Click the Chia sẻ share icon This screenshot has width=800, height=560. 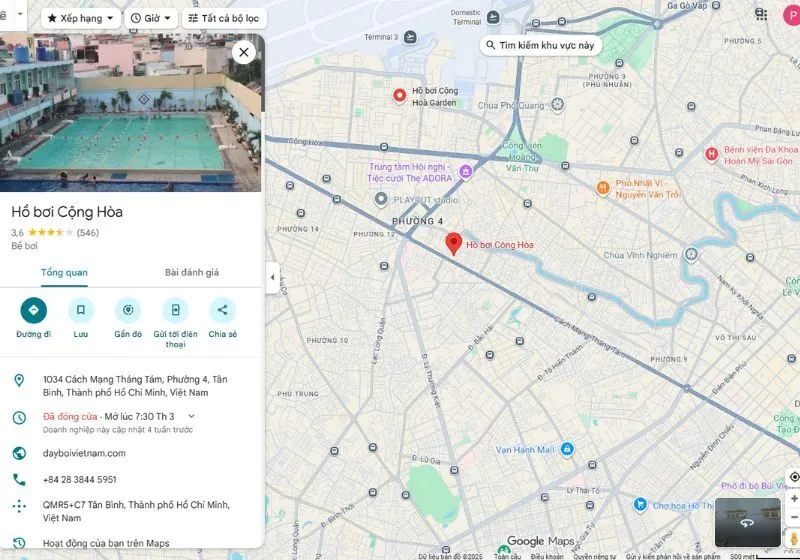tap(222, 310)
